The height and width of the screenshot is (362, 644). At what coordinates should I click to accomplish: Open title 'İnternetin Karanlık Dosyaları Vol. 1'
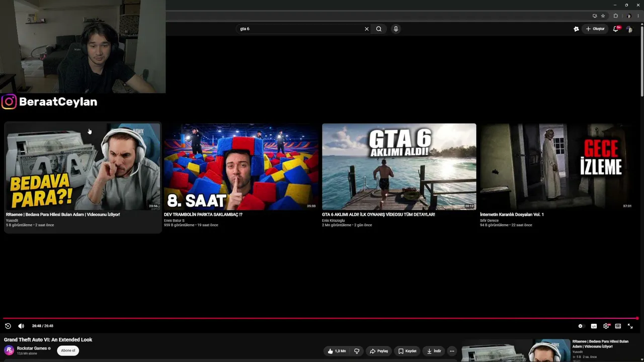(x=512, y=215)
